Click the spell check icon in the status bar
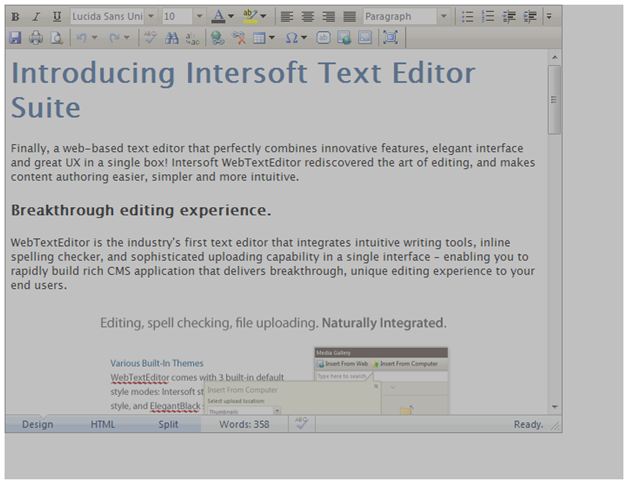The width and height of the screenshot is (628, 484). tap(301, 424)
